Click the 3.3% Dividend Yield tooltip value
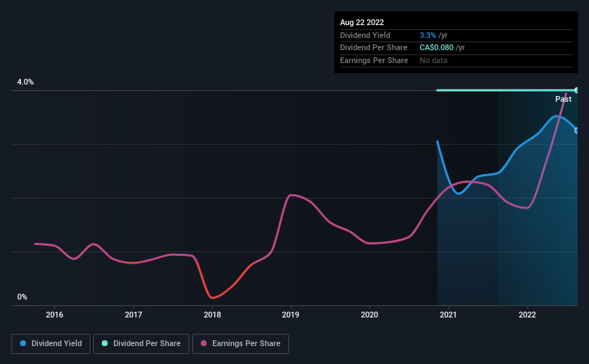589x364 pixels. tap(428, 35)
